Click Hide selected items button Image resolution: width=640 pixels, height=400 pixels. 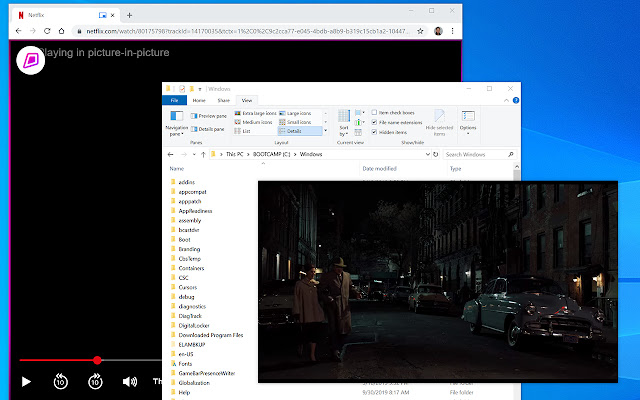click(439, 123)
